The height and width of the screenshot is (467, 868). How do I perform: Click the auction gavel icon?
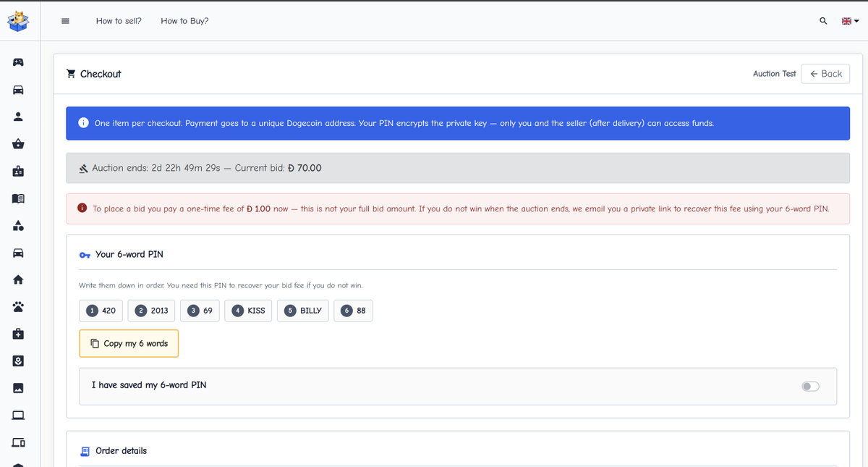point(83,169)
